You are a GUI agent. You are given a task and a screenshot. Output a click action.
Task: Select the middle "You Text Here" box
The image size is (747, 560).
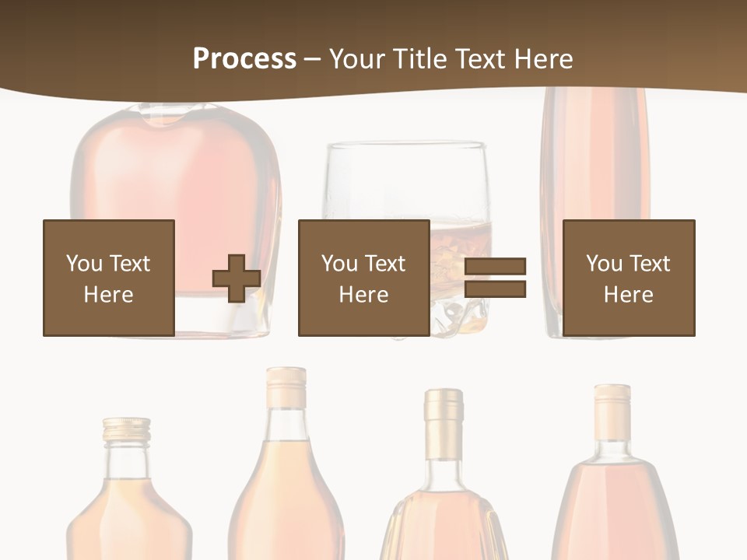[363, 278]
